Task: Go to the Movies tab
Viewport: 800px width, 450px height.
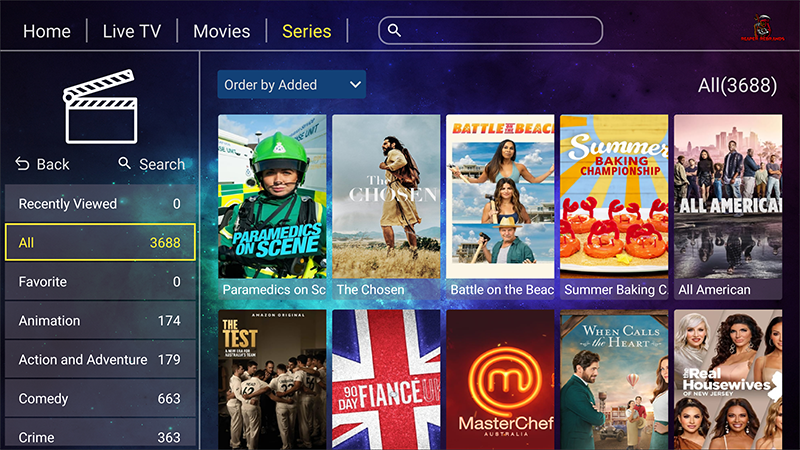Action: coord(221,31)
